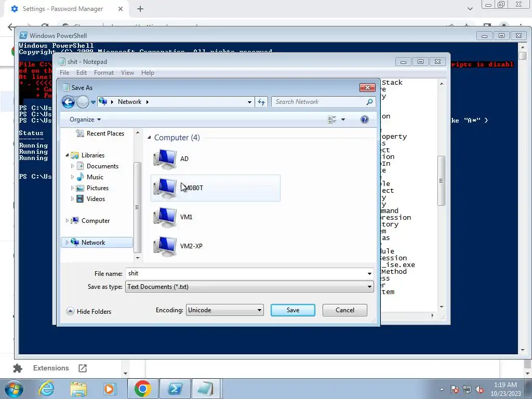Open Windows Explorer from taskbar
This screenshot has height=399, width=532.
click(78, 389)
